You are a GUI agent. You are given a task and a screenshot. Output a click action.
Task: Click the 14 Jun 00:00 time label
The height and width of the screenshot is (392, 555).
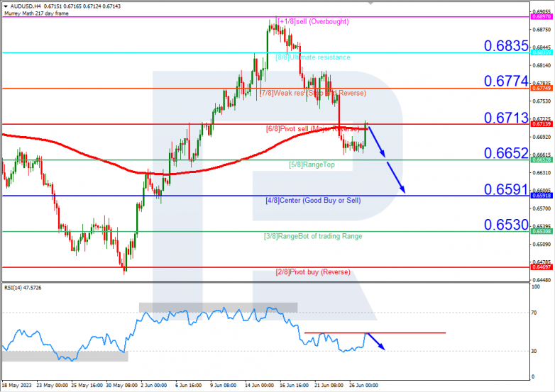(x=260, y=386)
